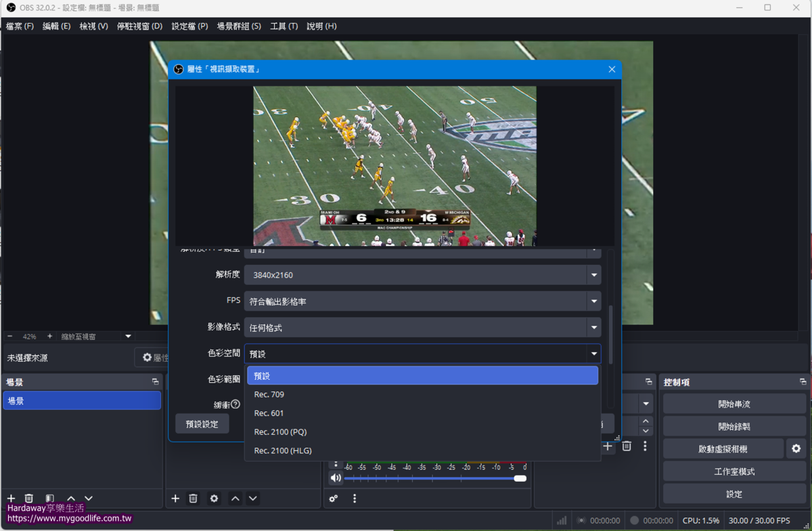The height and width of the screenshot is (531, 812).
Task: Toggle 啟動虛擬相機 virtual camera
Action: [723, 448]
